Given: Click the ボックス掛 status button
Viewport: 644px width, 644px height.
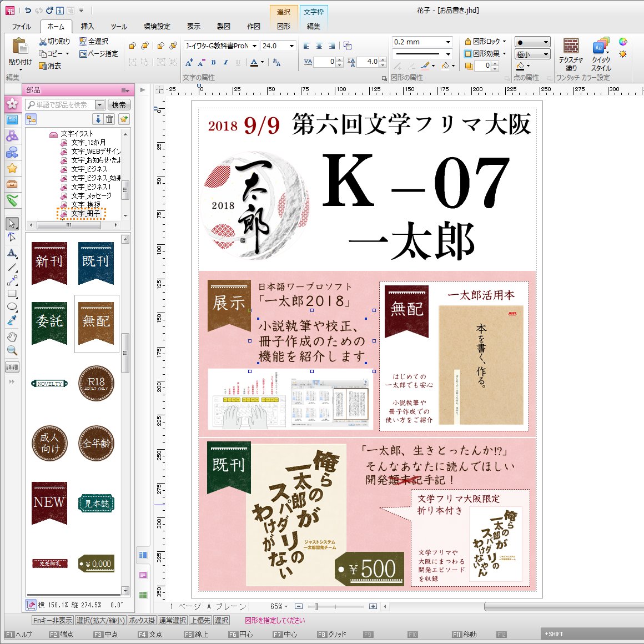Looking at the screenshot, I should point(142,621).
